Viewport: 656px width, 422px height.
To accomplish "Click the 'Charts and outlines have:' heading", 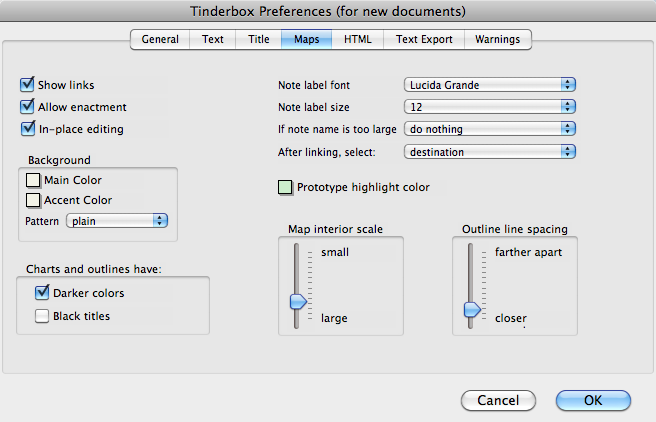I will [94, 269].
